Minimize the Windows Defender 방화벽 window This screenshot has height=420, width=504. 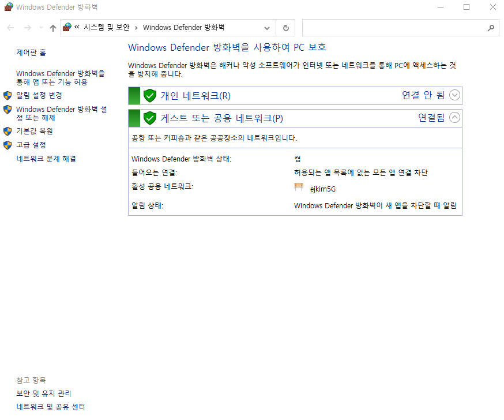(x=441, y=7)
